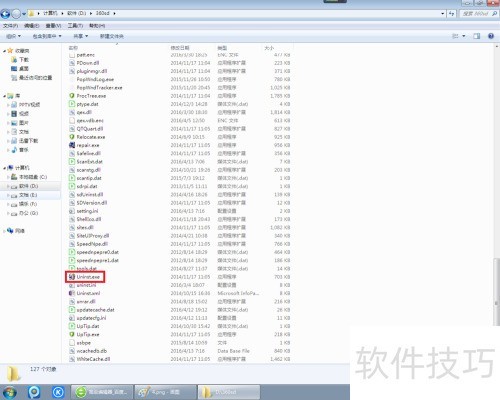Select the Uninst.exe file icon

[72, 277]
